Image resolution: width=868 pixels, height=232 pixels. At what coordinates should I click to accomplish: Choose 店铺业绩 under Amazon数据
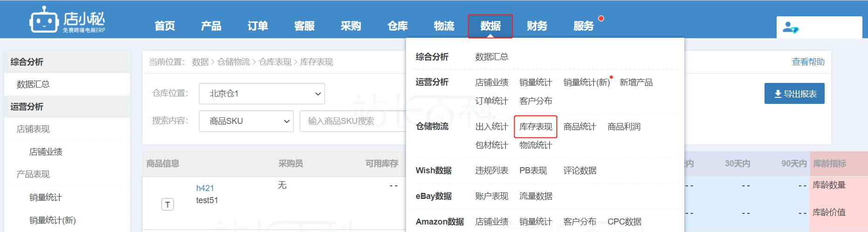tap(492, 222)
